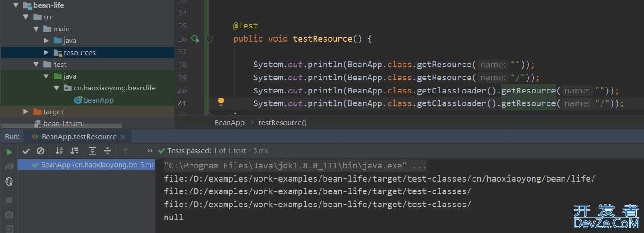Click the BeanApp class file icon
The image size is (644, 233).
click(78, 100)
